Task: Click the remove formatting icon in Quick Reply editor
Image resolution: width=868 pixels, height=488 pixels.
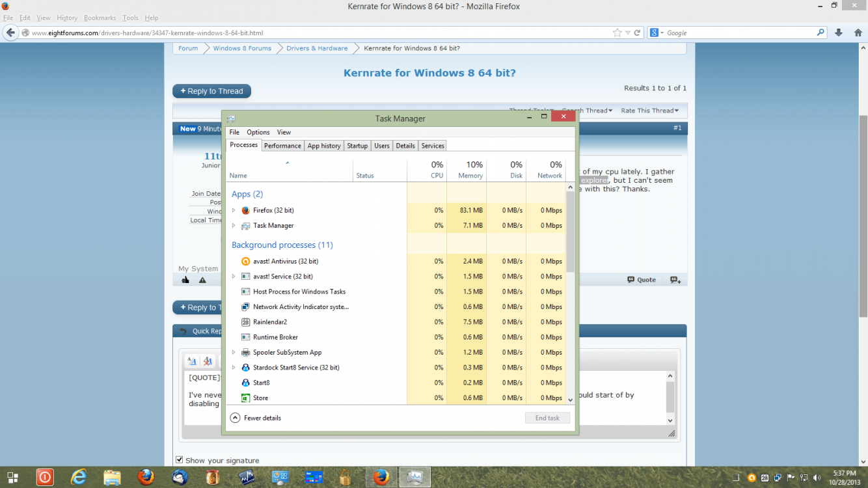Action: (x=208, y=361)
